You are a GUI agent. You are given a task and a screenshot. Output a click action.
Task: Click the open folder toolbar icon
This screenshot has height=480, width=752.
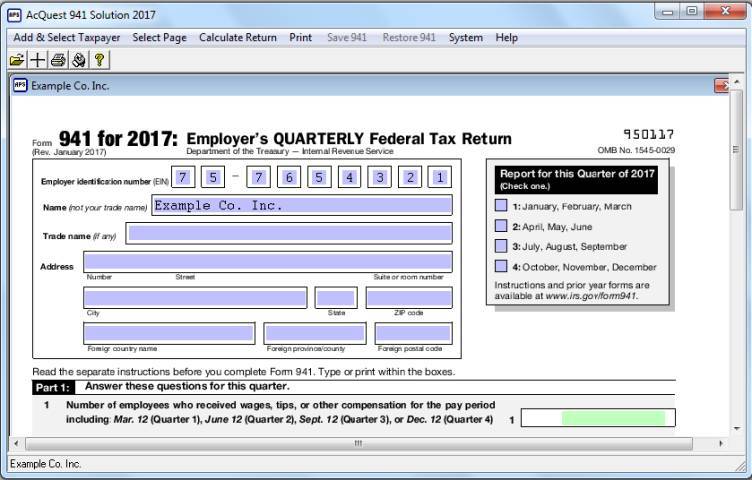(x=17, y=60)
